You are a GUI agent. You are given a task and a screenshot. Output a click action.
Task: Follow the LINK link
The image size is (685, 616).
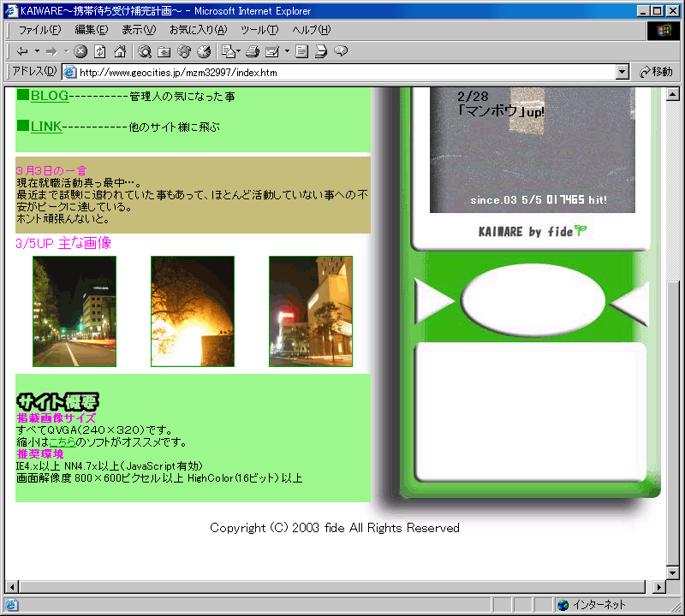46,127
